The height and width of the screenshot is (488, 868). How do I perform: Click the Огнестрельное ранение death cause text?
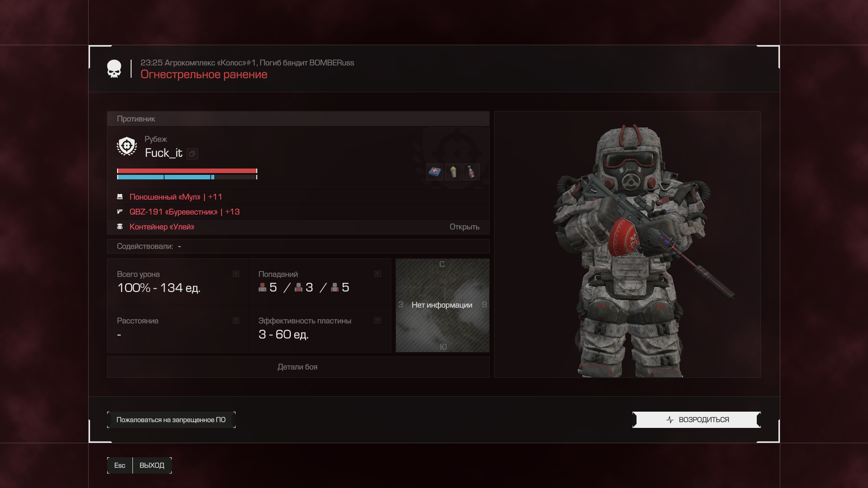(204, 75)
